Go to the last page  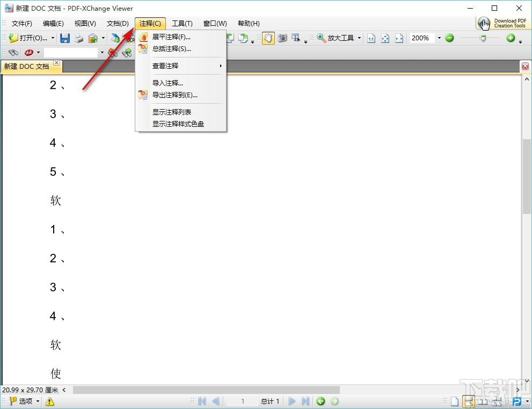pyautogui.click(x=305, y=401)
